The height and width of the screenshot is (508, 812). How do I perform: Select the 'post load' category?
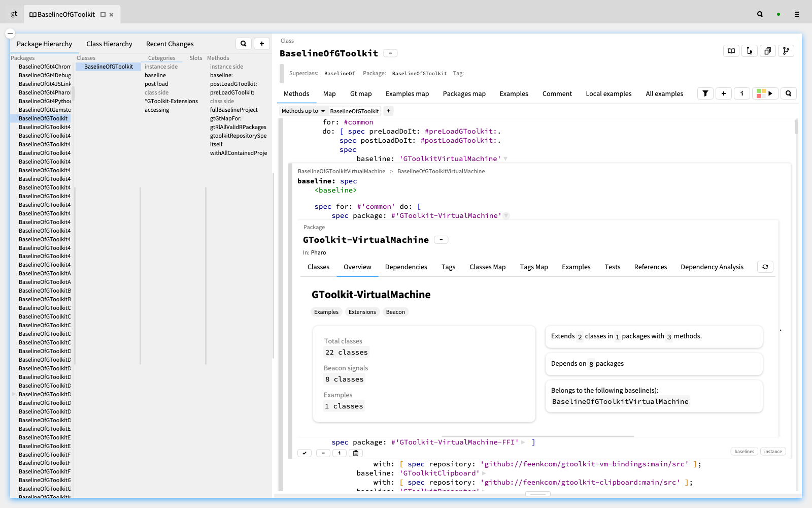[x=156, y=84]
